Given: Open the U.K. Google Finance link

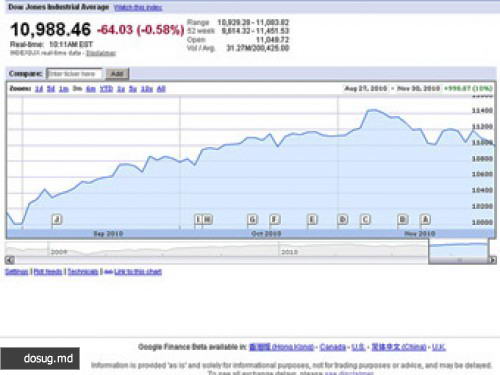Looking at the screenshot, I should click(x=439, y=347).
